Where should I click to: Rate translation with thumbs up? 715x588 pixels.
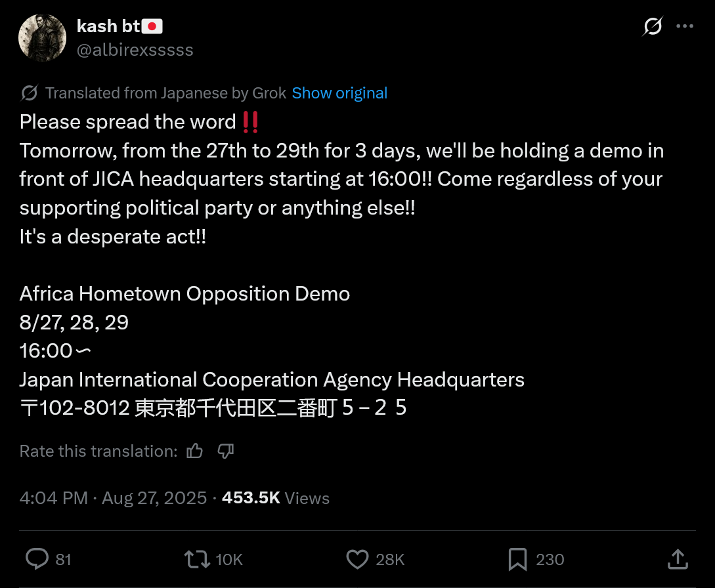(195, 451)
